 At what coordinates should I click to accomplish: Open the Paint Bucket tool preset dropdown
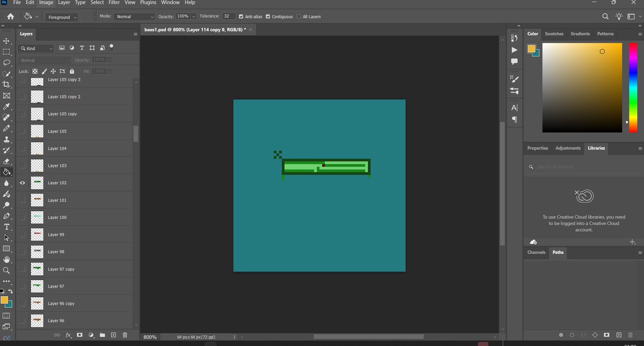pyautogui.click(x=31, y=17)
